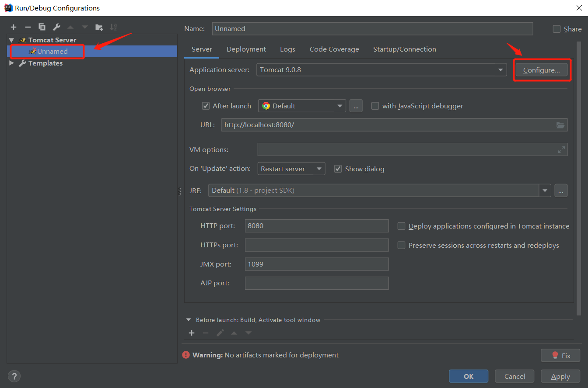This screenshot has height=388, width=588.
Task: Copy the Unnamed configuration
Action: [x=42, y=27]
